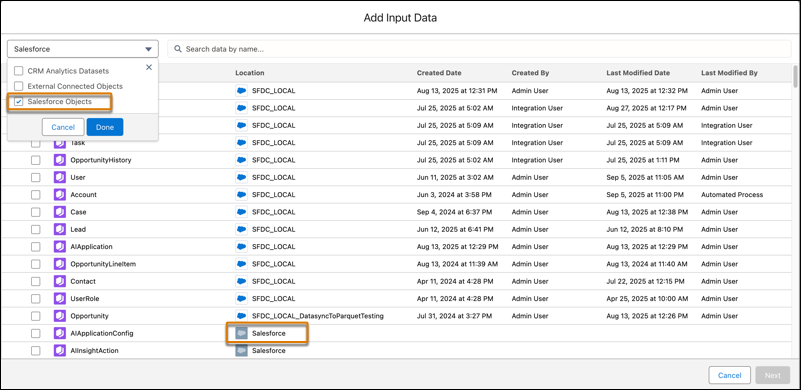The height and width of the screenshot is (390, 801).
Task: Click the AIApplication object icon
Action: 60,246
